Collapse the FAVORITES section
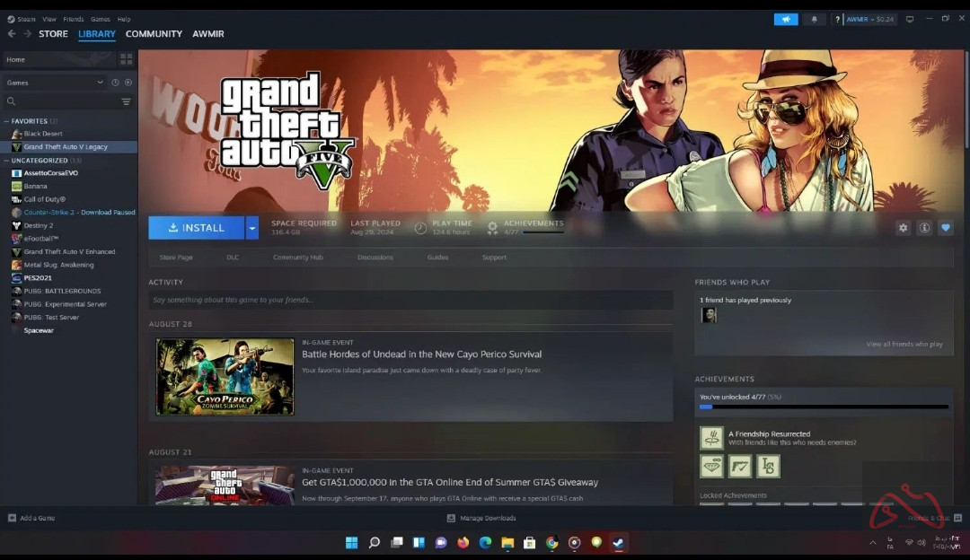970x560 pixels. pyautogui.click(x=8, y=120)
